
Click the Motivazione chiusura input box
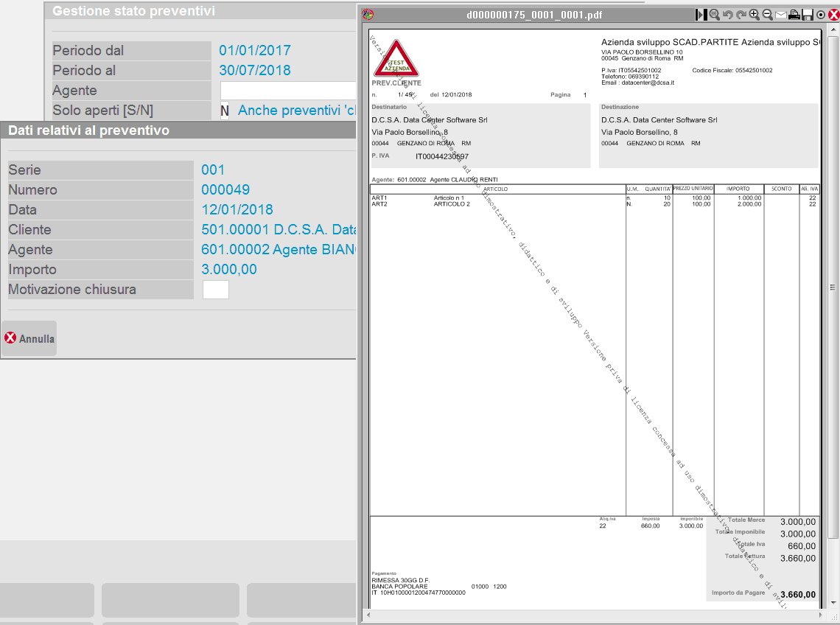click(x=215, y=290)
